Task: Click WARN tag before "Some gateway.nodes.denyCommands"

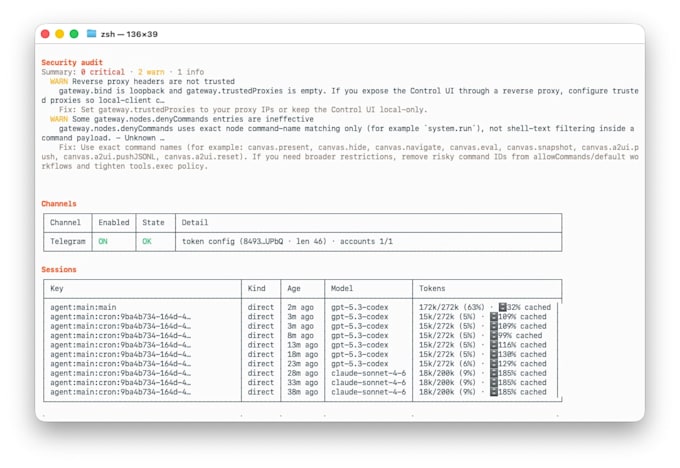Action: tap(59, 119)
